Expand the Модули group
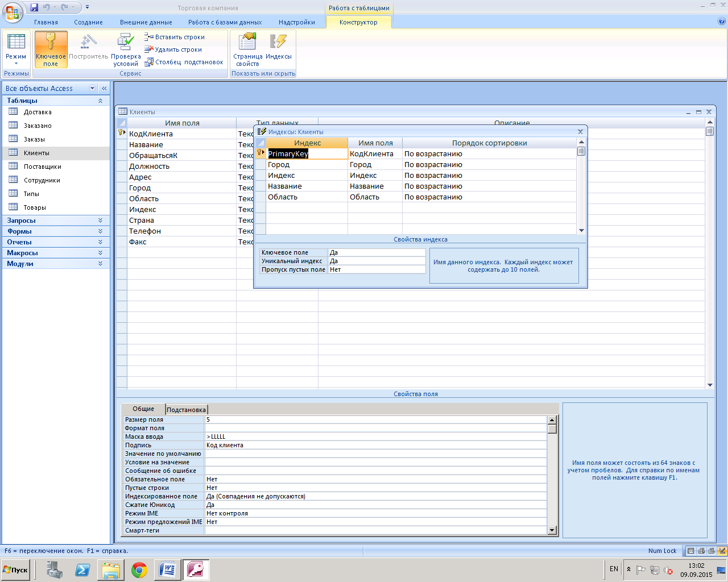 click(100, 264)
